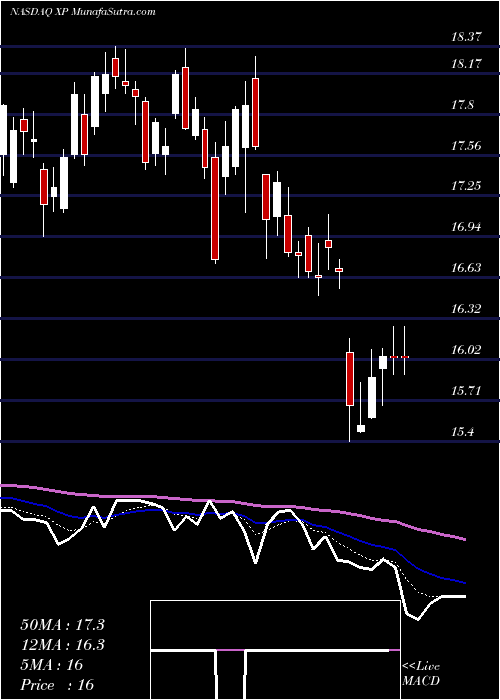Click the 16.94 price level label
Image resolution: width=500 pixels, height=700 pixels.
coord(466,227)
